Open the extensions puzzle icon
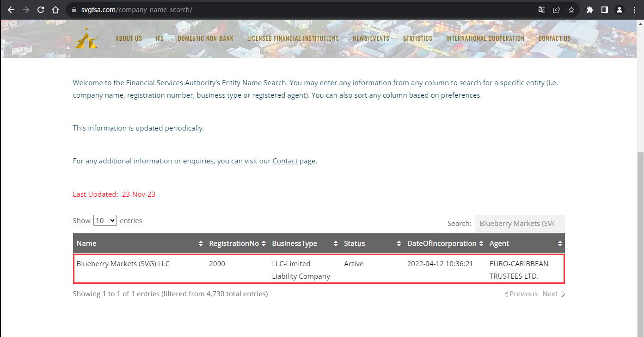The height and width of the screenshot is (337, 644). coord(590,10)
